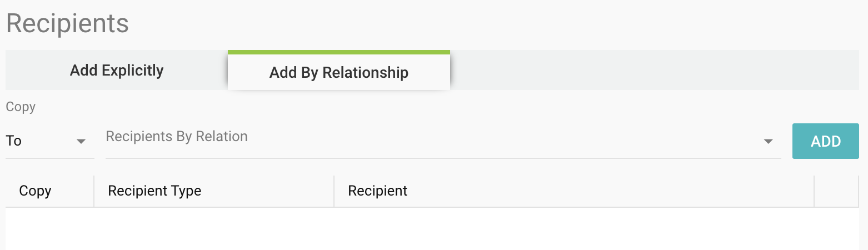Click the Copy label above the "To" selector
868x250 pixels.
[21, 107]
